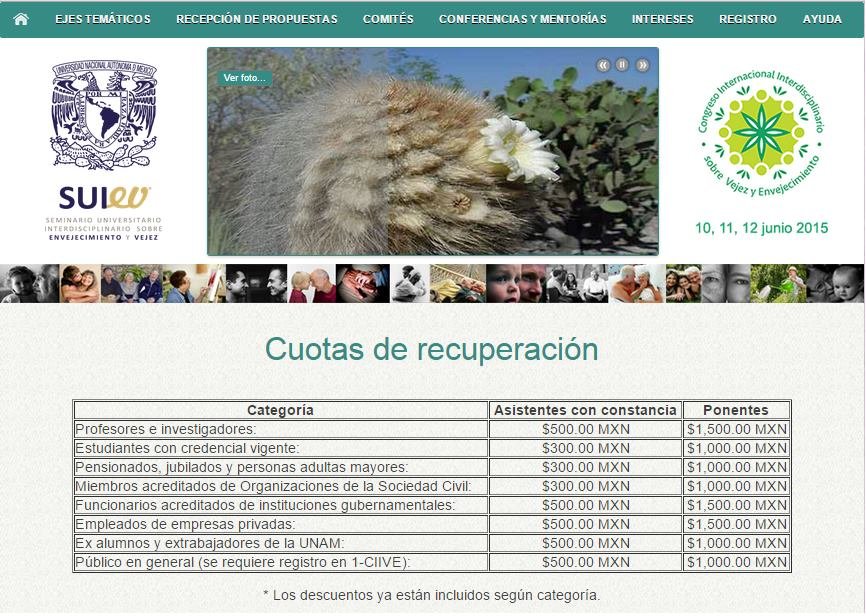Open the Ejes Temáticos menu
This screenshot has width=866, height=616.
coord(103,19)
